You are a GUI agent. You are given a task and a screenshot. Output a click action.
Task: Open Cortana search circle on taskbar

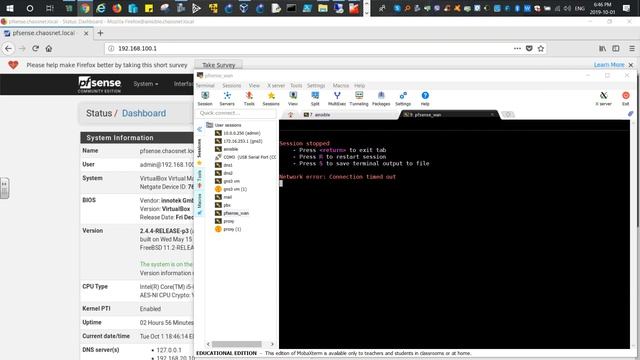coord(30,8)
